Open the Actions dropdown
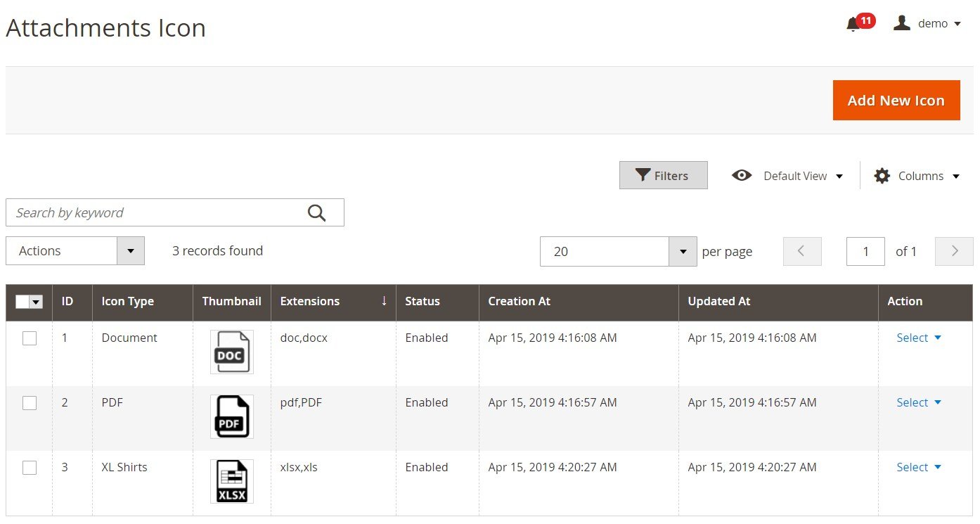980x524 pixels. (x=75, y=251)
